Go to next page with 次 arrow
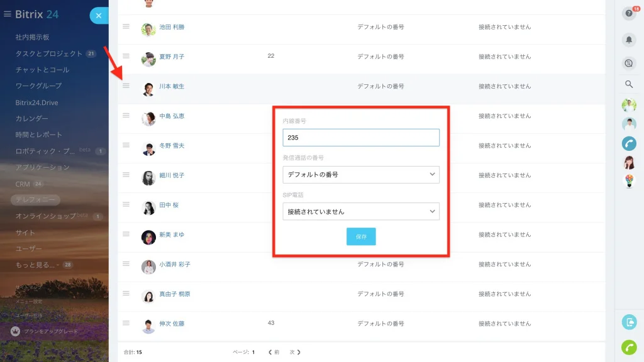The width and height of the screenshot is (644, 362). click(295, 352)
